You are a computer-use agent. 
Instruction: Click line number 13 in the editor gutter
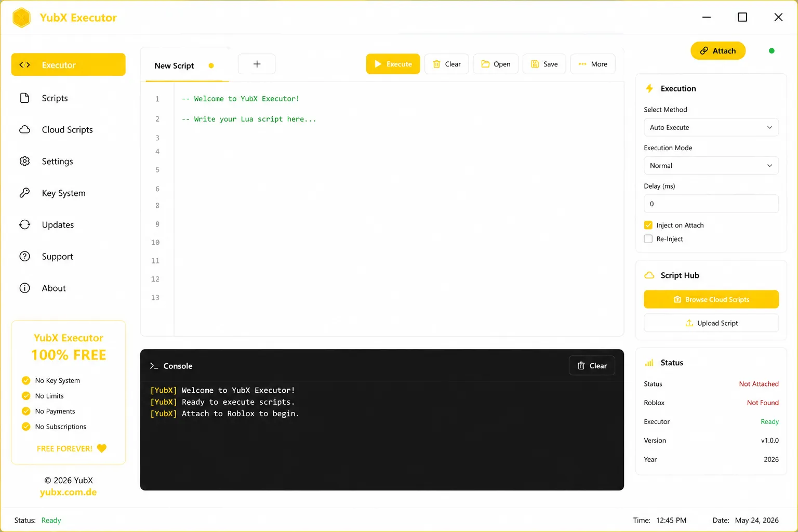click(155, 298)
